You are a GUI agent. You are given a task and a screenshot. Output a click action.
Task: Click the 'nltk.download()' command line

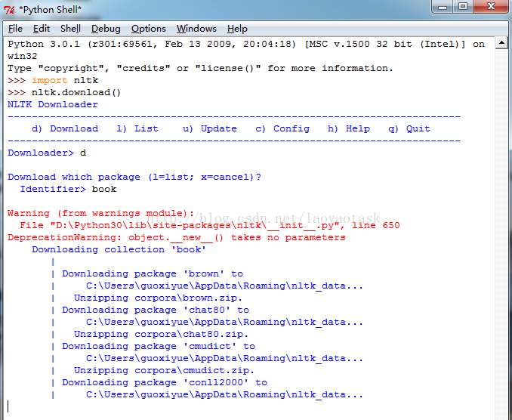click(x=64, y=92)
